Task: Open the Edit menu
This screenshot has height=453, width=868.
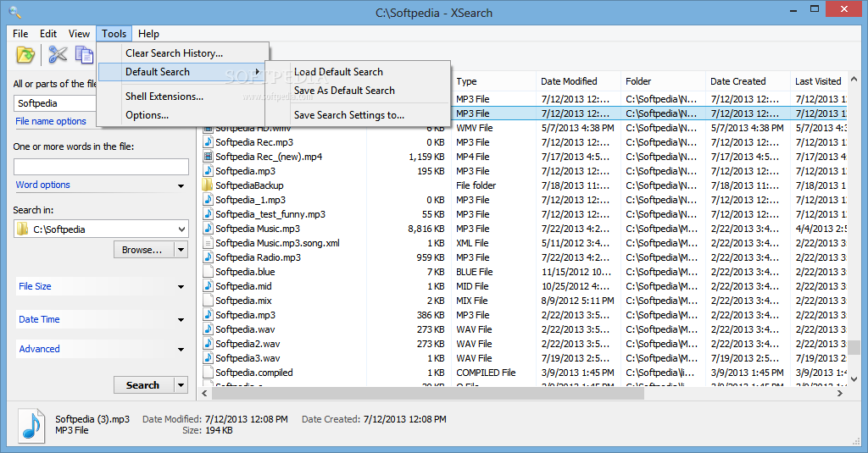Action: pyautogui.click(x=48, y=34)
